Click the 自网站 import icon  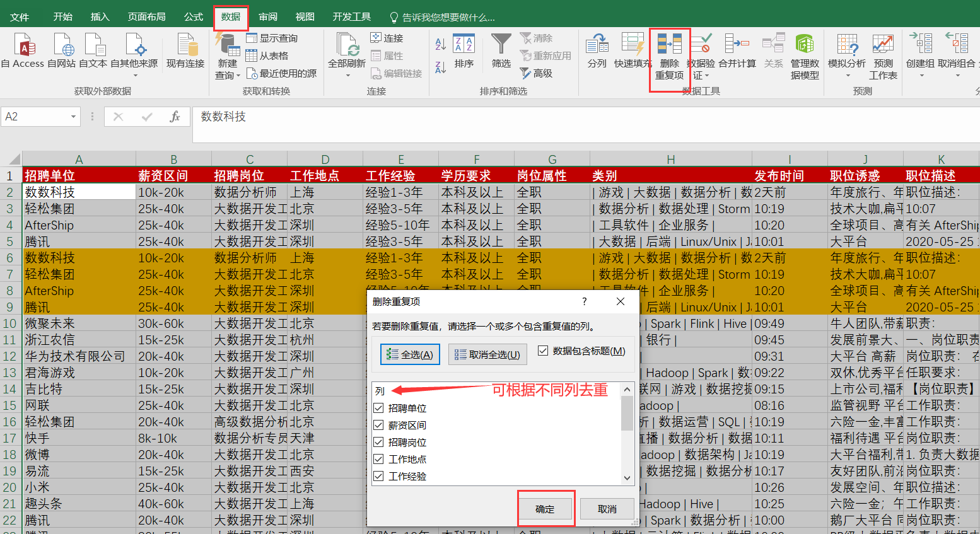coord(62,50)
